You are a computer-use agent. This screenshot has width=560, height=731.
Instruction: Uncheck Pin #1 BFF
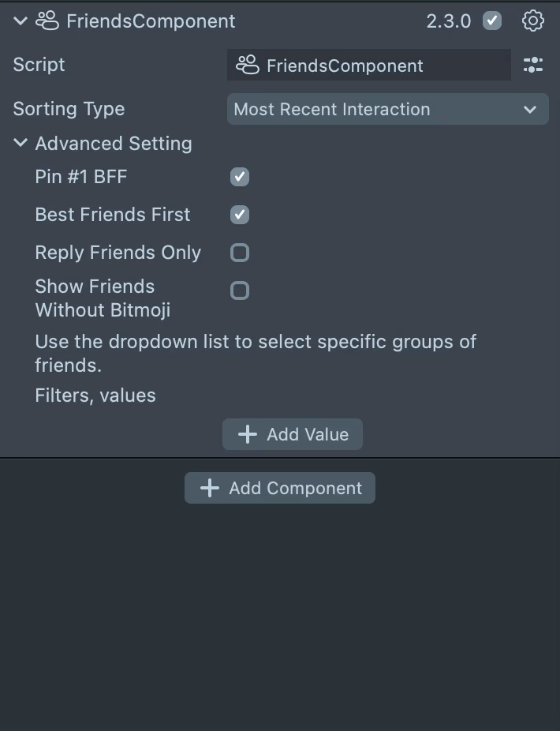pyautogui.click(x=240, y=177)
